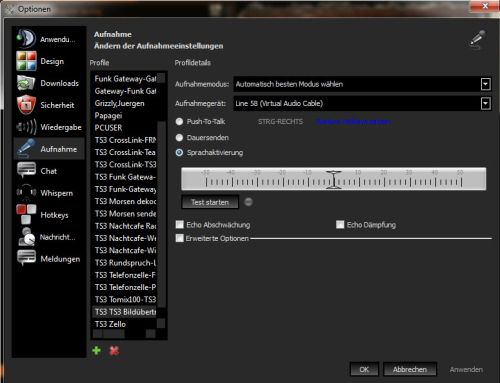
Task: Click the Test starten button
Action: point(210,202)
